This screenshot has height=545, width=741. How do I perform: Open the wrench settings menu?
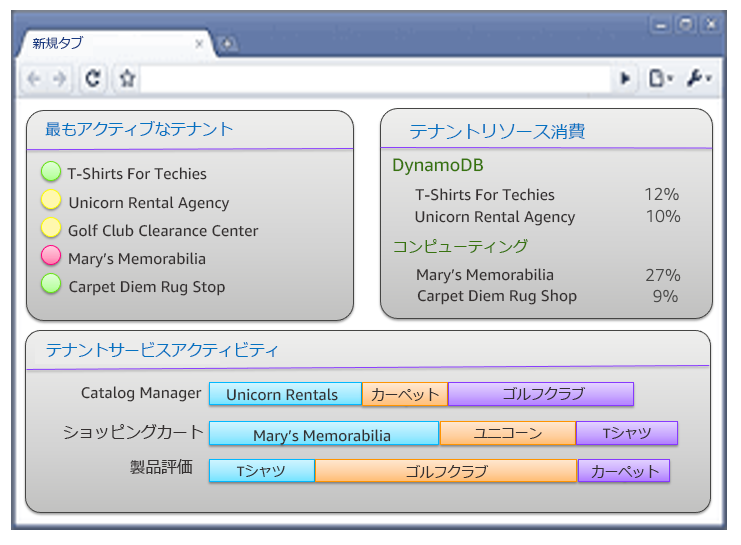698,78
